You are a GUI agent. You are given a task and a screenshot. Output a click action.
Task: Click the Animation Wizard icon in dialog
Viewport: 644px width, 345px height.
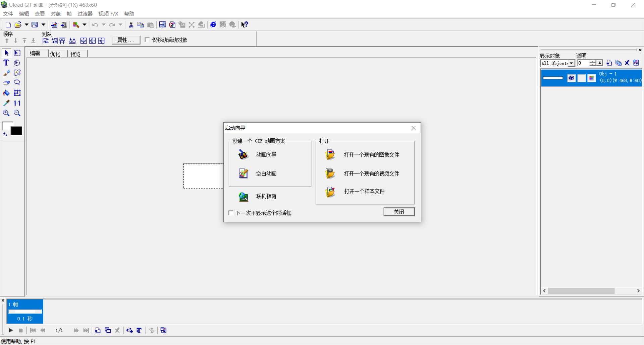243,155
